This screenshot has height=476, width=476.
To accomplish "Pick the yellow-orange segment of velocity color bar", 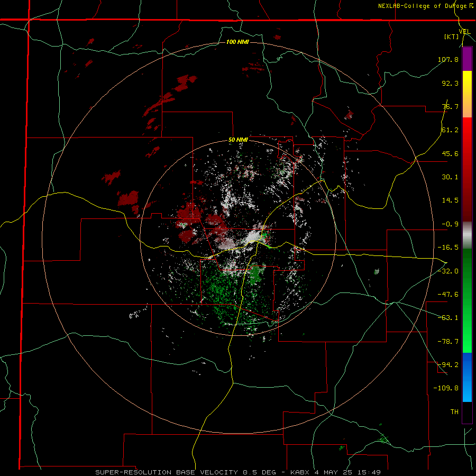I will (x=467, y=94).
